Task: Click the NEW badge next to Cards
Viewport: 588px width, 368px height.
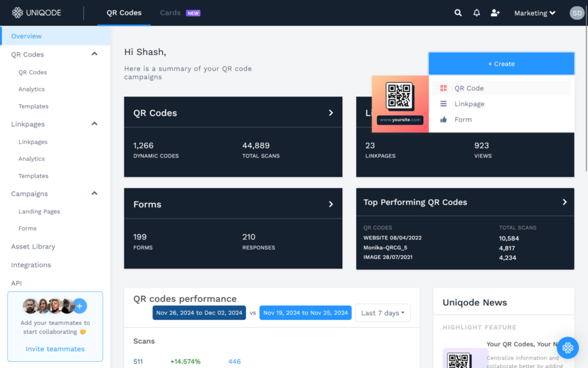Action: 193,13
